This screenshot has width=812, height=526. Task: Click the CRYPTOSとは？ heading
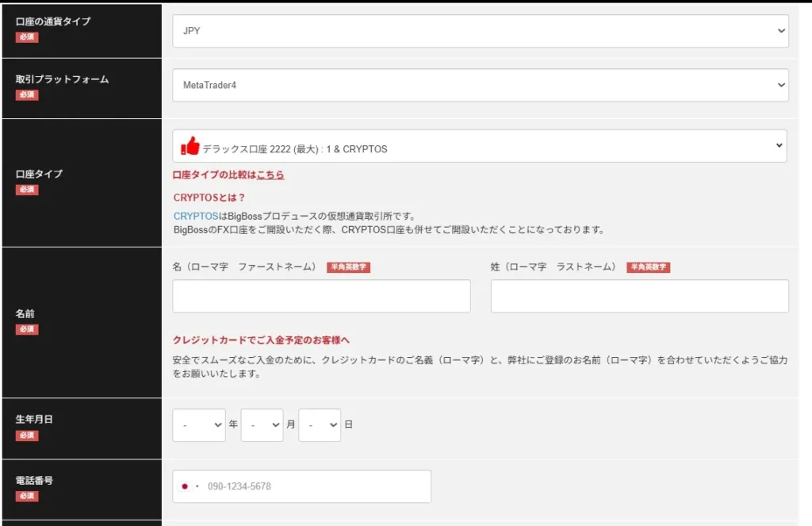coord(209,198)
